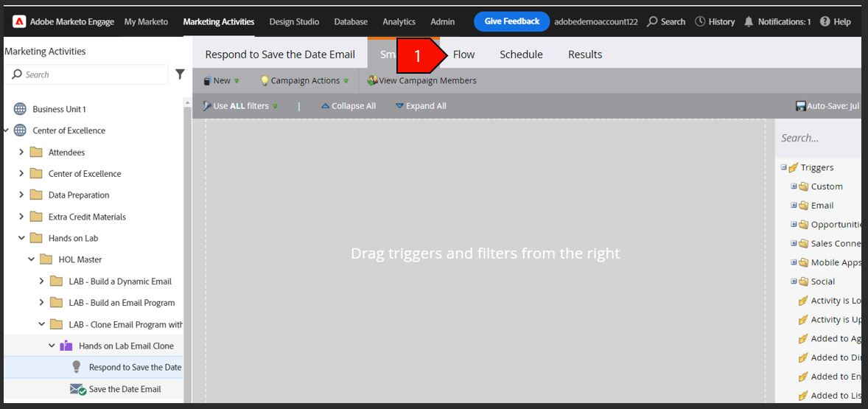Click Business Unit 1 globe icon
Screen dimensions: 868x409
point(20,109)
